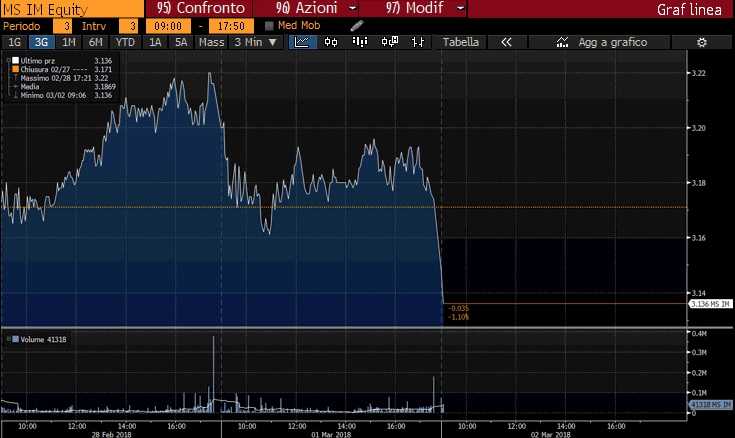Viewport: 735px width, 438px height.
Task: Select the line chart type icon
Action: click(x=302, y=42)
